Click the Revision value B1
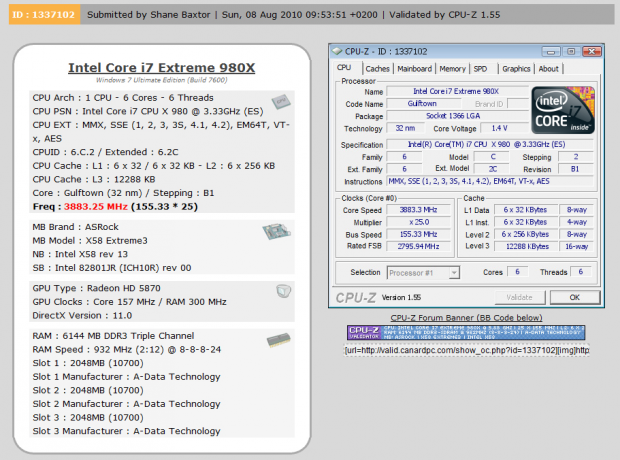The image size is (620, 460). (x=575, y=169)
